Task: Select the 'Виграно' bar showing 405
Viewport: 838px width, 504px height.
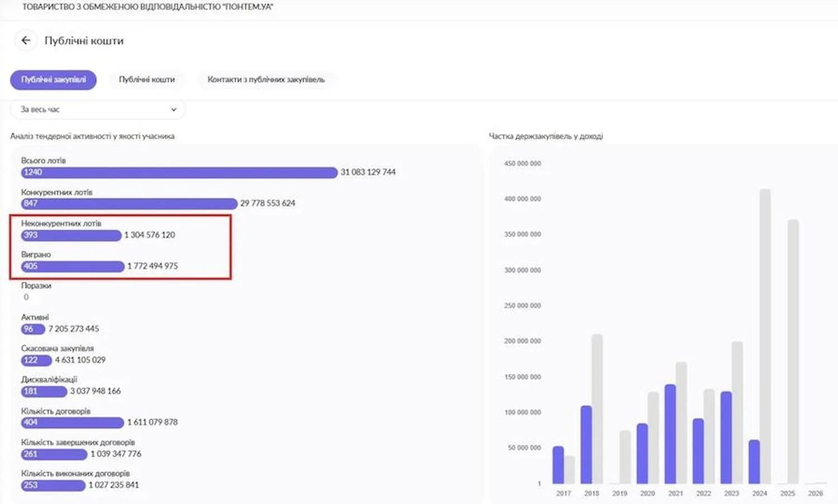Action: click(73, 266)
